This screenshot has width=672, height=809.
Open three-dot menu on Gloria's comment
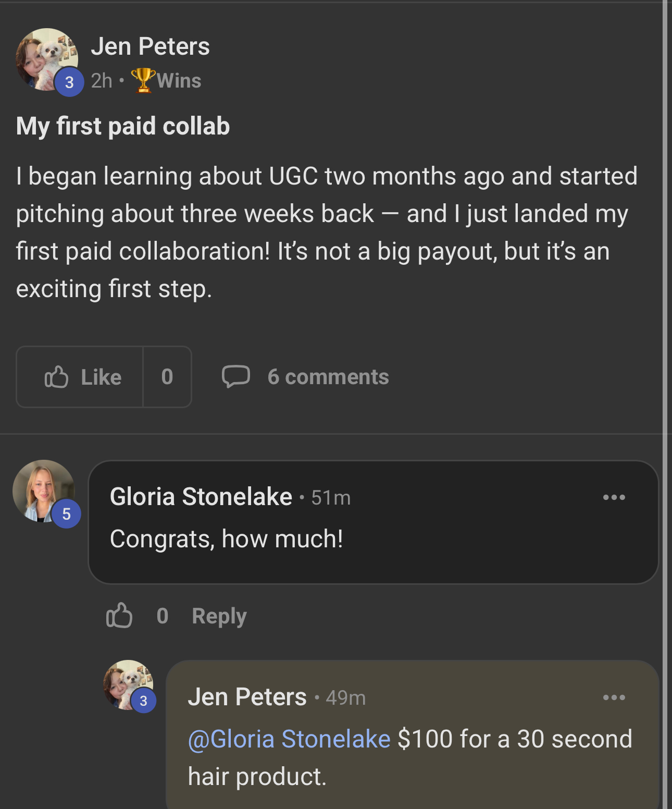tap(614, 497)
